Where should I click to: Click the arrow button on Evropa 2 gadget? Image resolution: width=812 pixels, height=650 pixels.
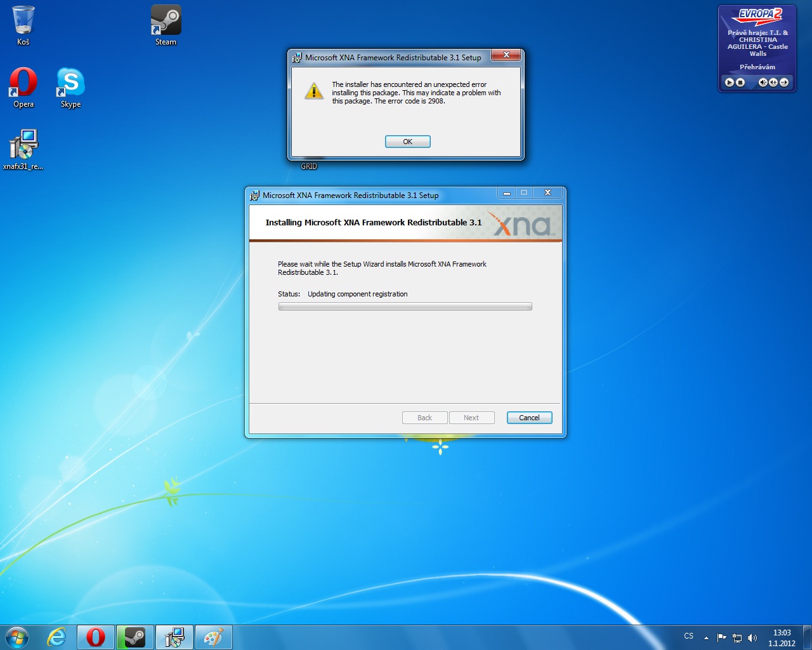[x=784, y=82]
